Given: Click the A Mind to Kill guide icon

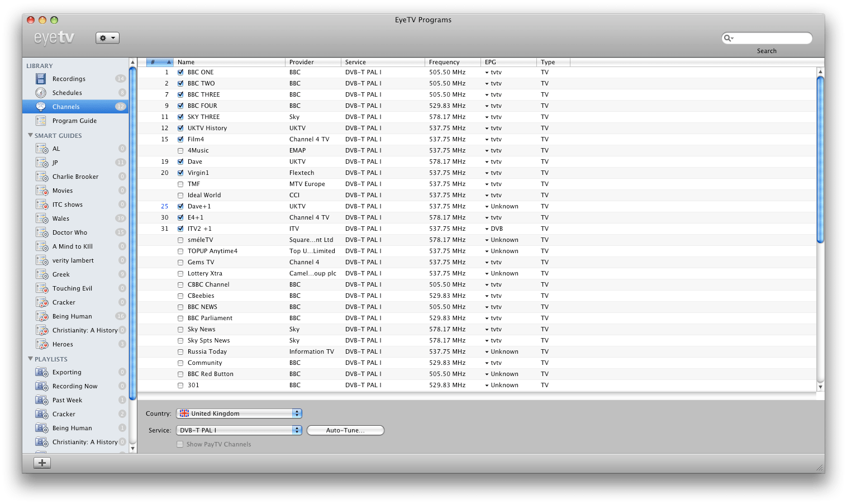Looking at the screenshot, I should point(42,246).
